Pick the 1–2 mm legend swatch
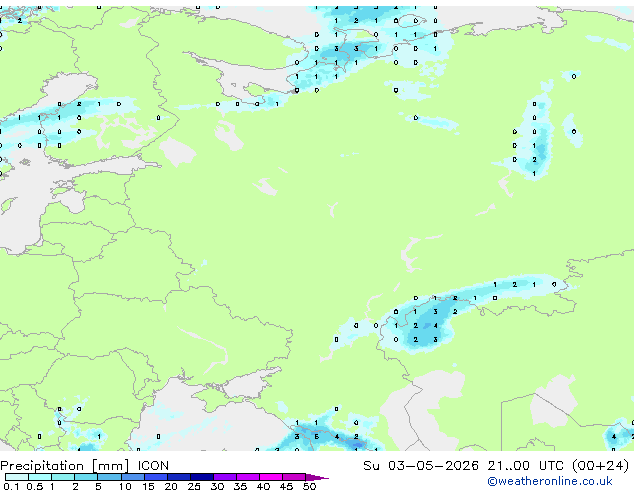Screen dimensions: 634x490 (x=63, y=477)
